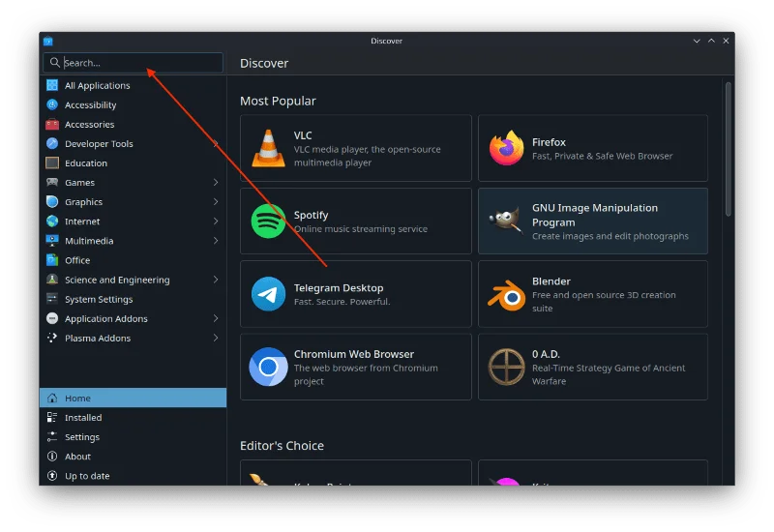Open Telegram Desktop via its icon
Screen dimensions: 774x532
coord(268,294)
